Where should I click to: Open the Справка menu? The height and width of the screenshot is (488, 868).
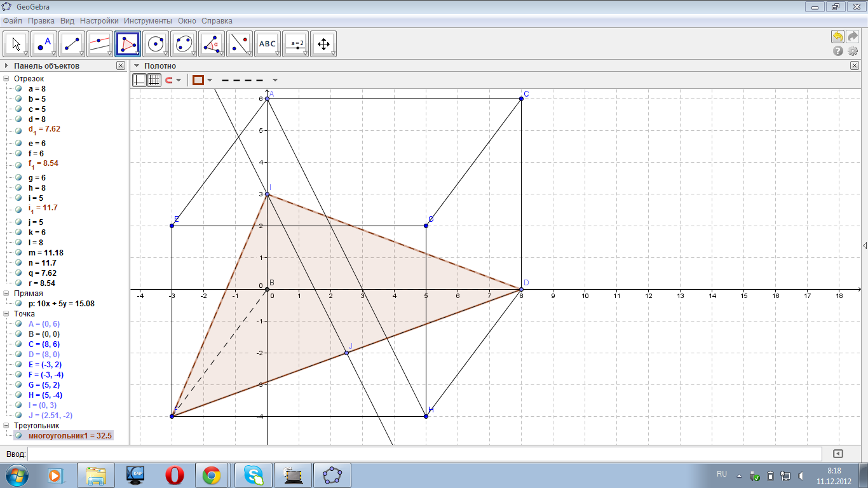[x=217, y=21]
